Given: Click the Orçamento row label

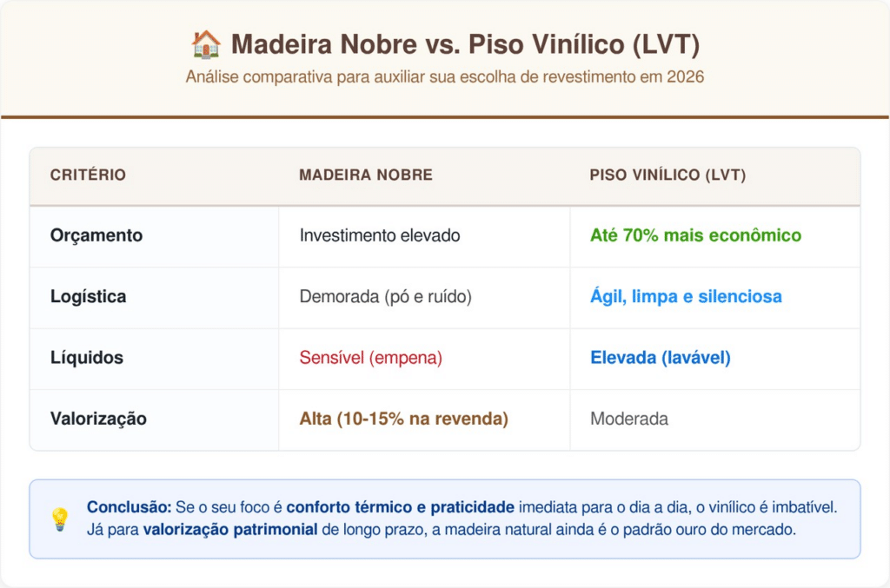Looking at the screenshot, I should point(96,235).
